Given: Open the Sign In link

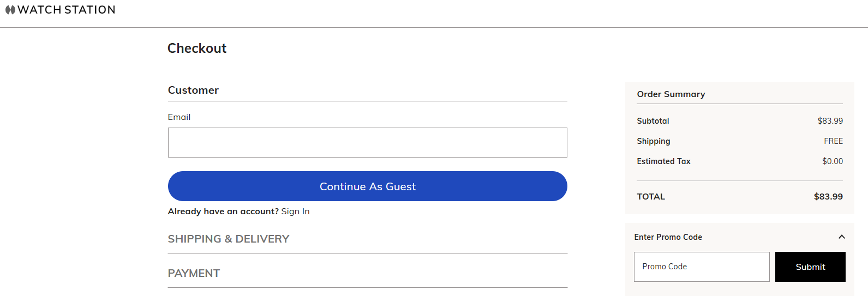Looking at the screenshot, I should coord(295,212).
